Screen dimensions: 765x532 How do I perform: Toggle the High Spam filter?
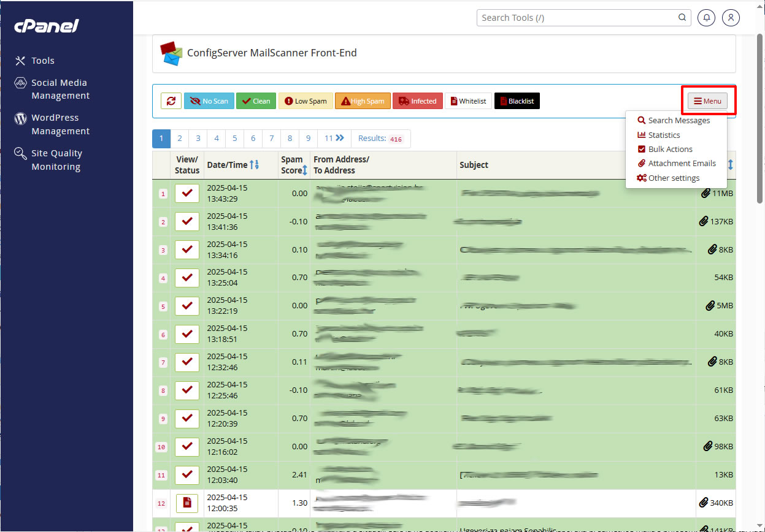click(x=363, y=101)
